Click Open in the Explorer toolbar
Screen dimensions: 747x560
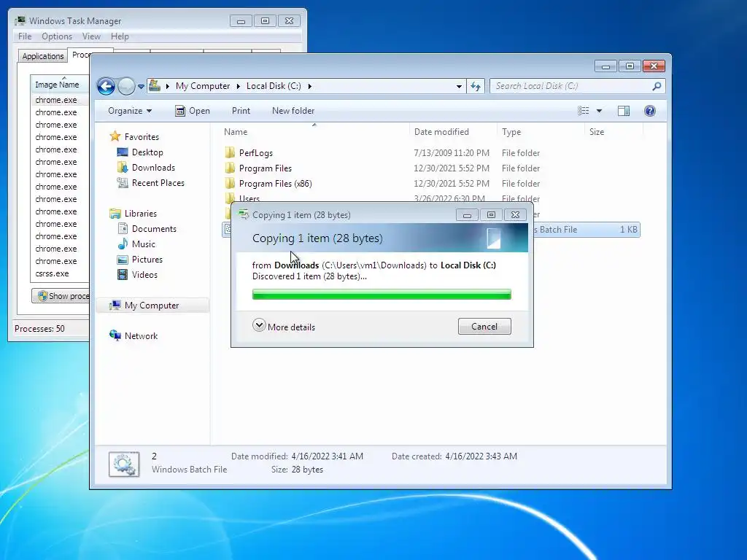[x=193, y=111]
